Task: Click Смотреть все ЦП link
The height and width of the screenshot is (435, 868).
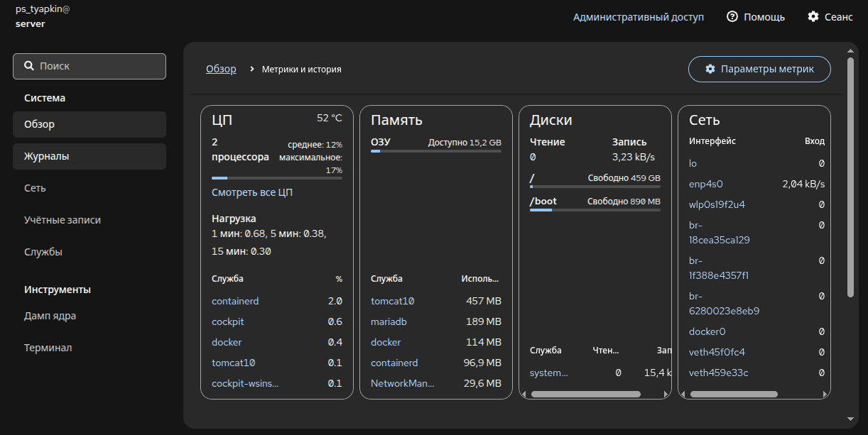Action: point(251,192)
